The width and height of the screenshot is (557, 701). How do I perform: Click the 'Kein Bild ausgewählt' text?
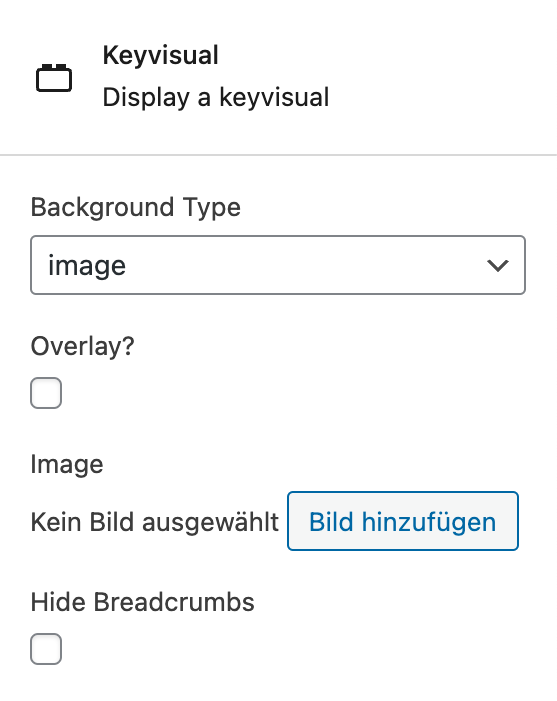pyautogui.click(x=154, y=522)
